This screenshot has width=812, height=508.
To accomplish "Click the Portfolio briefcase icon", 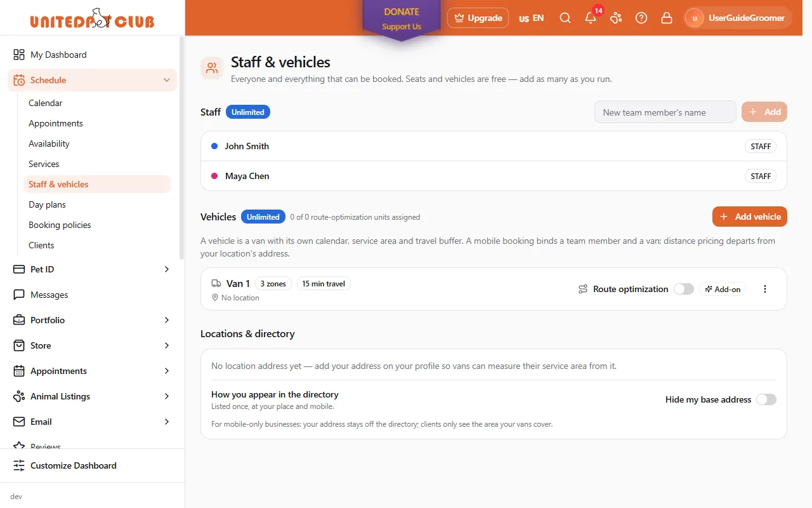I will pyautogui.click(x=19, y=320).
